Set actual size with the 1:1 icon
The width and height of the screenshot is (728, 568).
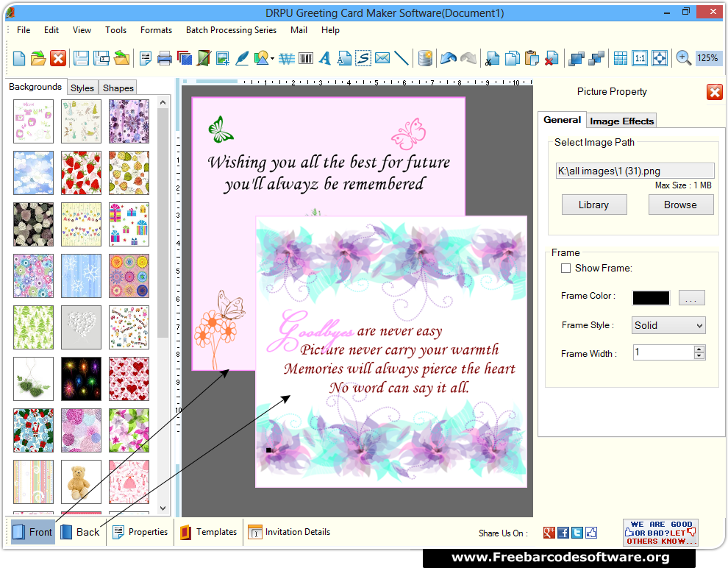coord(640,59)
